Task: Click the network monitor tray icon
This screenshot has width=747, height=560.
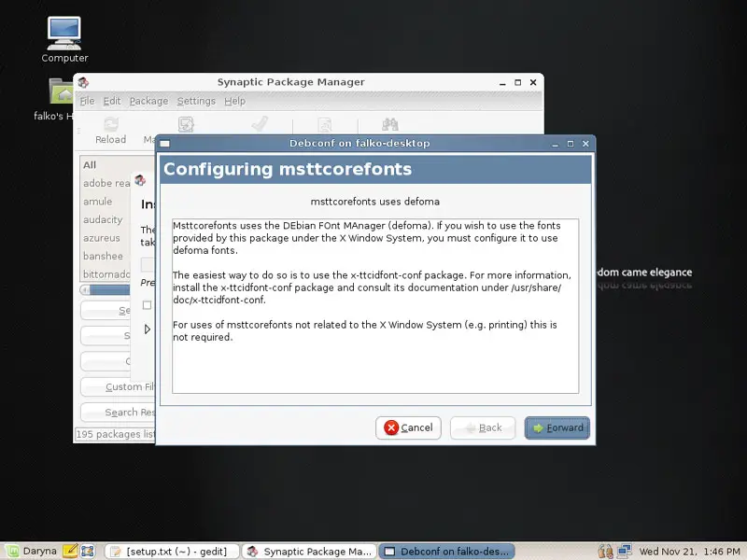Action: pyautogui.click(x=624, y=552)
